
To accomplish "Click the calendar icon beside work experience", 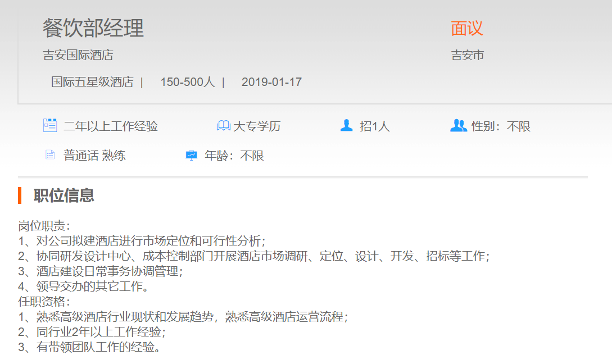I will pos(50,126).
